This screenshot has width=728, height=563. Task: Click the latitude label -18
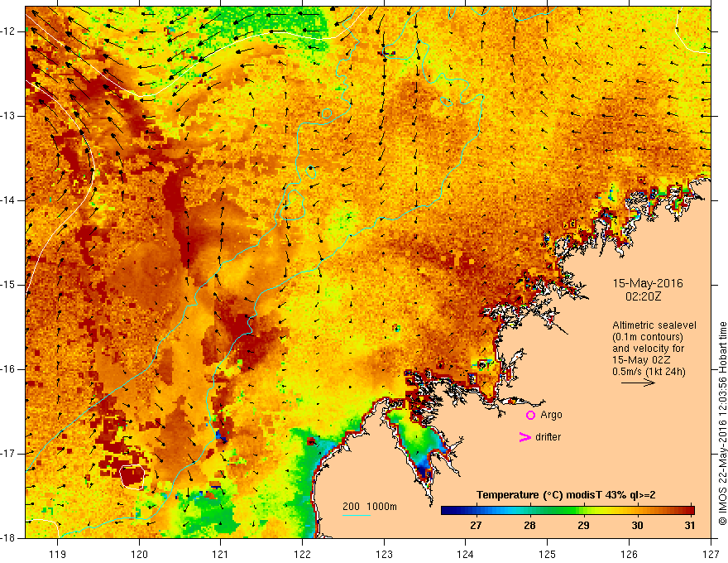[x=8, y=538]
